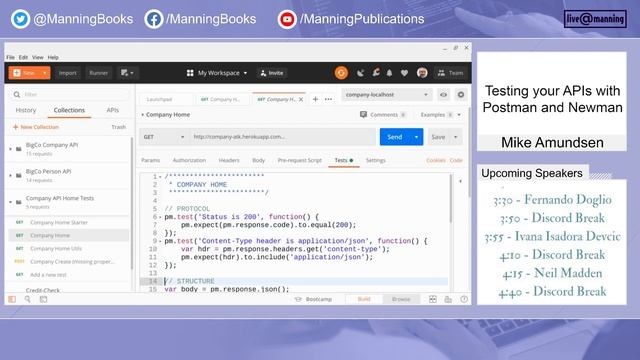Open the Send button dropdown arrow
Image resolution: width=640 pixels, height=360 pixels.
click(x=416, y=137)
